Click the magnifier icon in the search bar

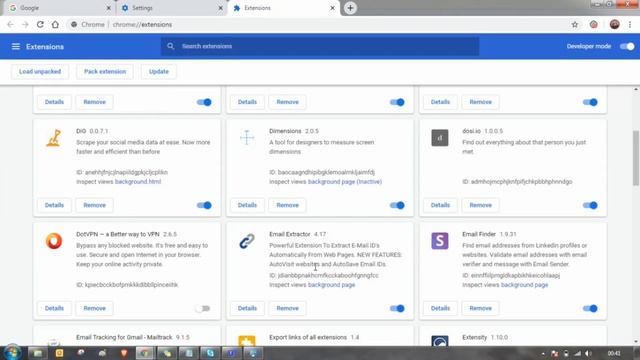tap(171, 46)
